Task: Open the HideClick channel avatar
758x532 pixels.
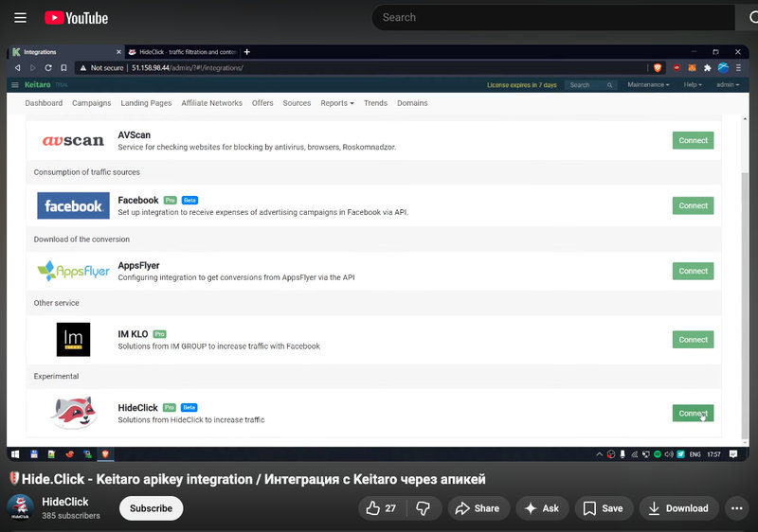Action: pos(20,508)
